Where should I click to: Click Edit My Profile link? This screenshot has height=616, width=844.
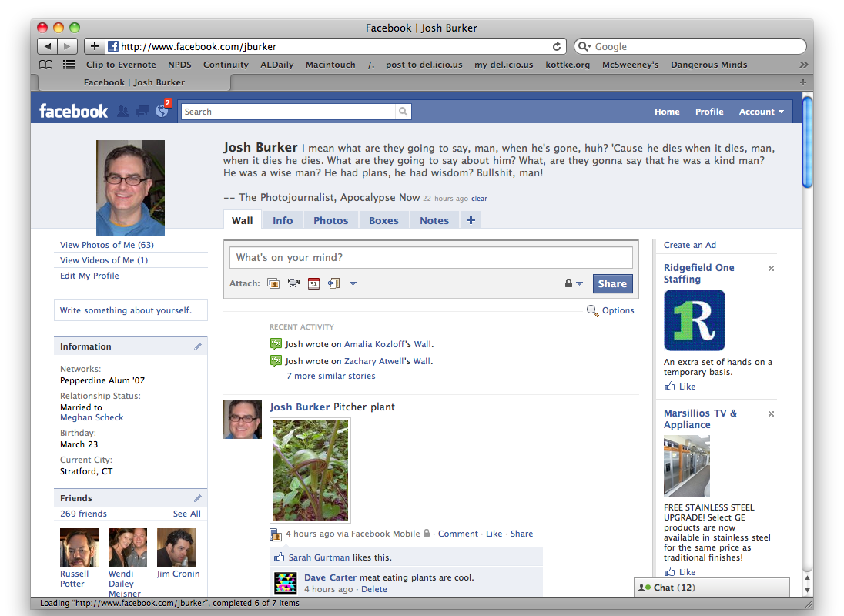[89, 276]
